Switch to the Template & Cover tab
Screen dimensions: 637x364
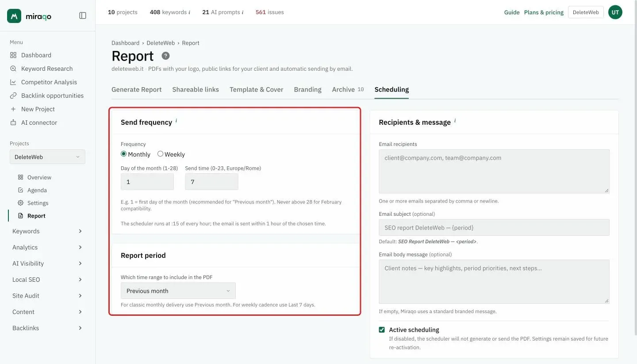[x=256, y=89]
